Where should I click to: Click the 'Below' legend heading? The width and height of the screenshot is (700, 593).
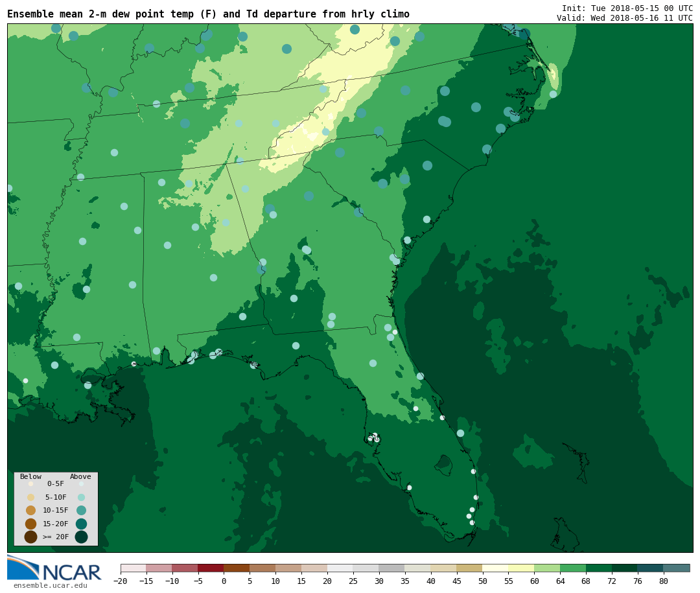30,476
